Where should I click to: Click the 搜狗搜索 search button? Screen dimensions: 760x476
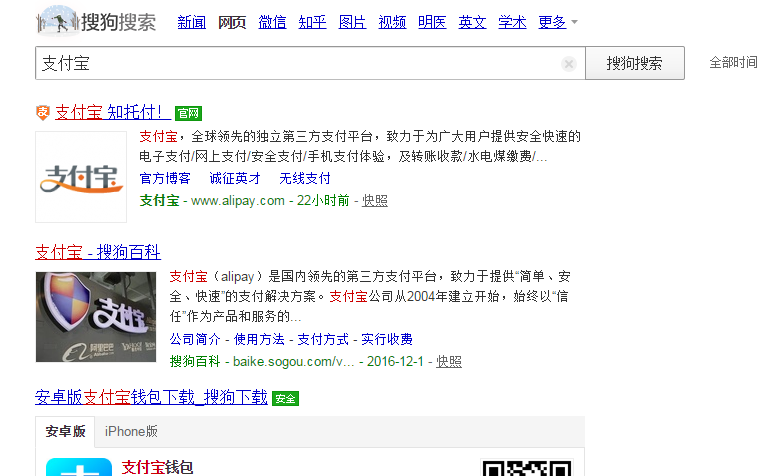pyautogui.click(x=634, y=63)
